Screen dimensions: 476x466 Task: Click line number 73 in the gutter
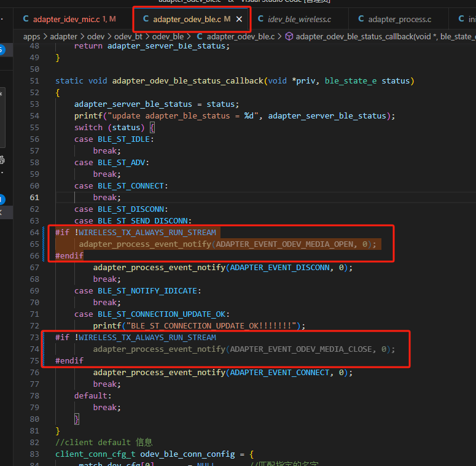tap(34, 337)
